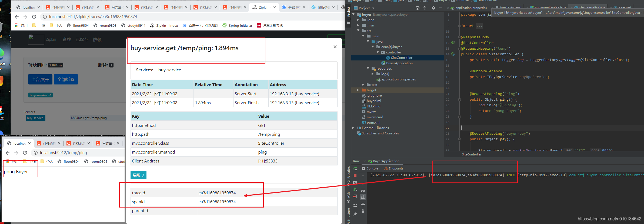The width and height of the screenshot is (644, 224).
Task: Open the Zipkin - Index bookmark
Action: 164,26
